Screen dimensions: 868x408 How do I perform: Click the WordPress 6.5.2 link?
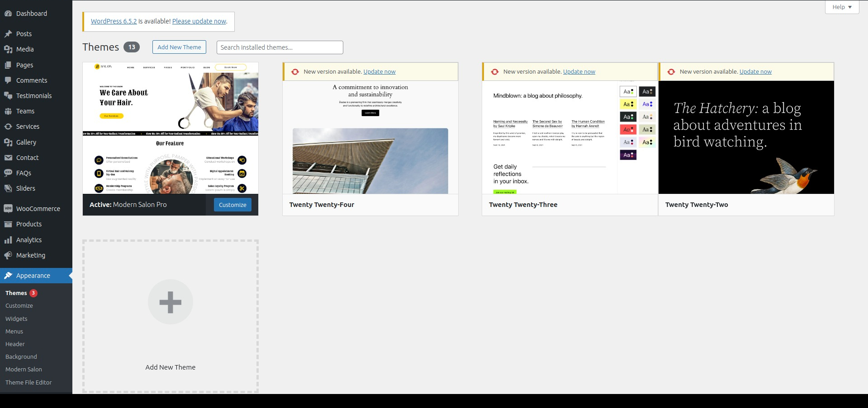(x=114, y=21)
